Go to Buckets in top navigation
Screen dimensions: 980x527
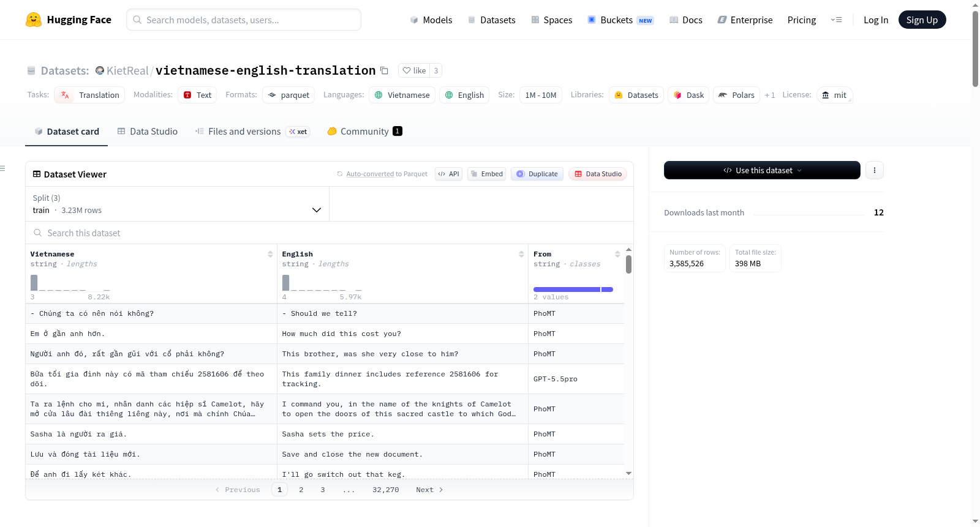tap(620, 20)
